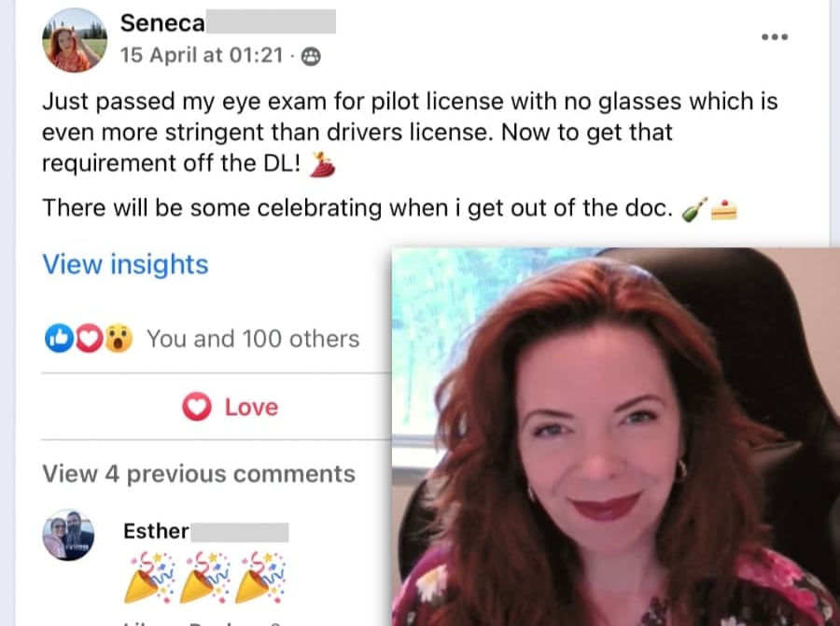This screenshot has height=626, width=840.
Task: Click the blue Like reaction icon
Action: coord(56,339)
